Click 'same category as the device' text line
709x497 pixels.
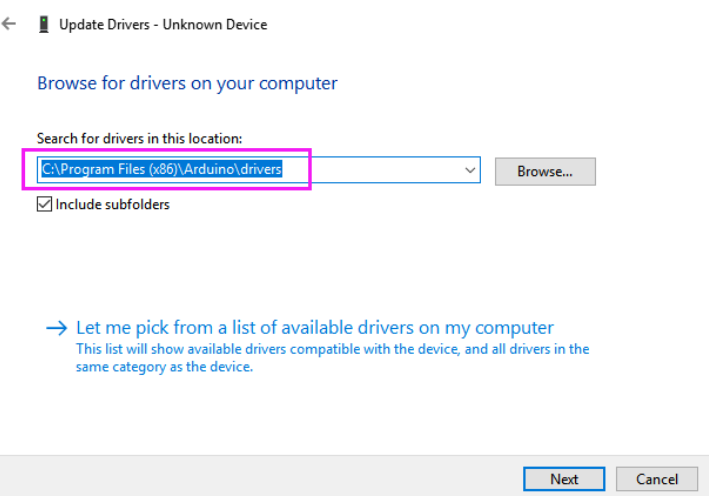(164, 367)
